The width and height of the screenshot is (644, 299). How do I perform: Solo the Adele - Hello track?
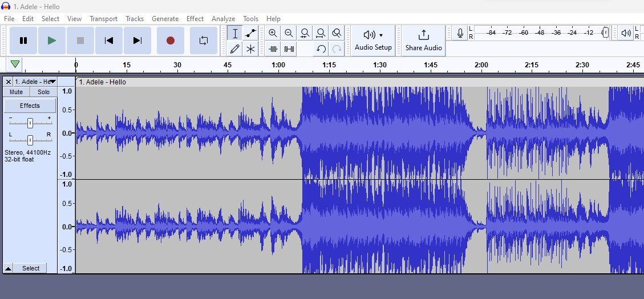pos(43,92)
